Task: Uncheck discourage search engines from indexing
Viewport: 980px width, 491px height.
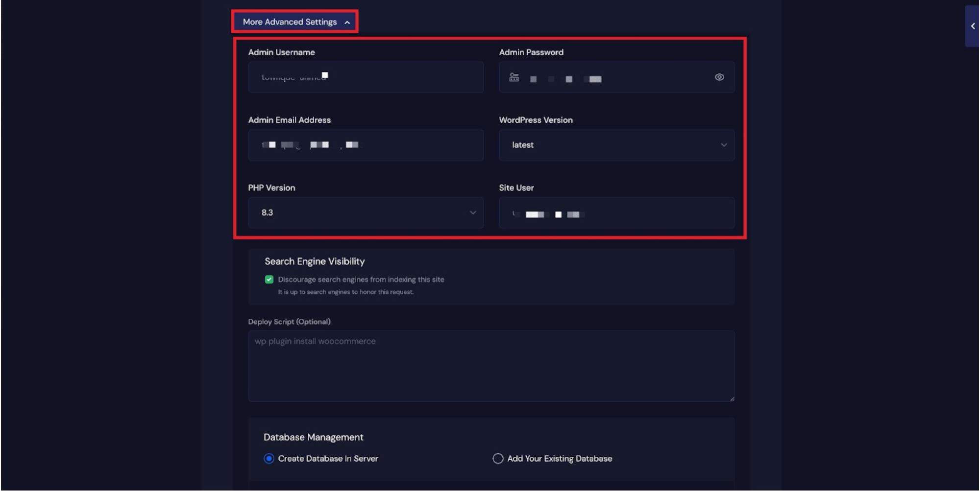Action: [269, 279]
